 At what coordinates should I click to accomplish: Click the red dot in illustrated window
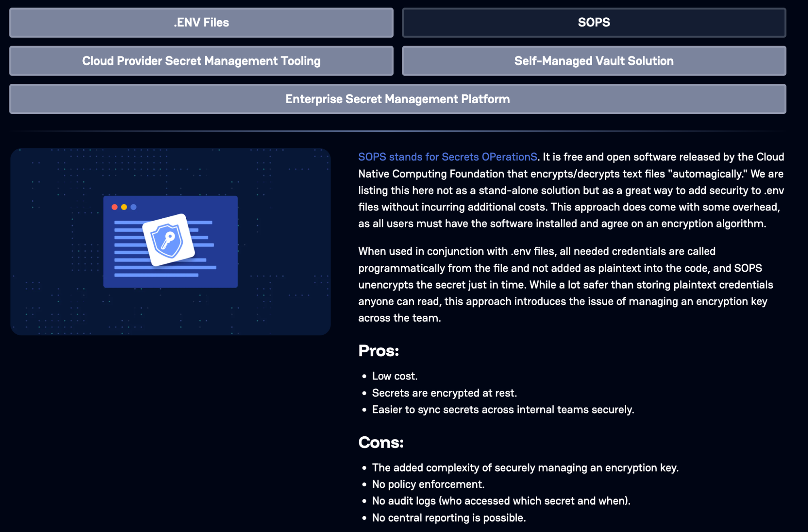click(x=115, y=207)
